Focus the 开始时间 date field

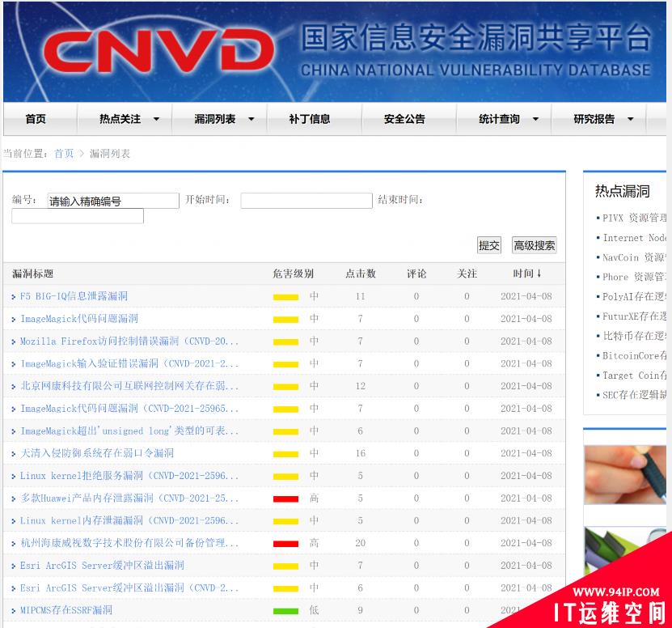pos(306,201)
